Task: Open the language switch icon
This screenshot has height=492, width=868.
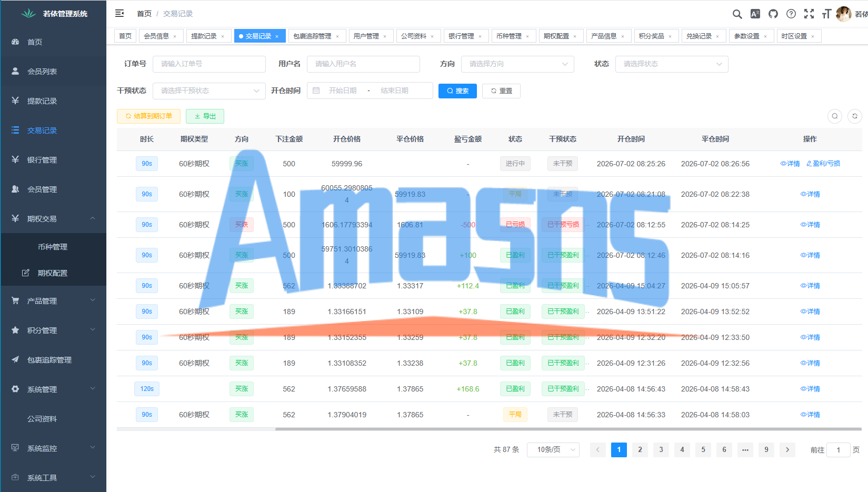Action: point(755,14)
